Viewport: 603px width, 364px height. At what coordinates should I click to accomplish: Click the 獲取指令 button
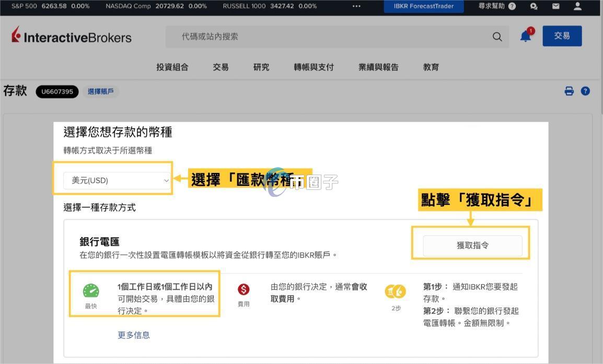click(472, 245)
